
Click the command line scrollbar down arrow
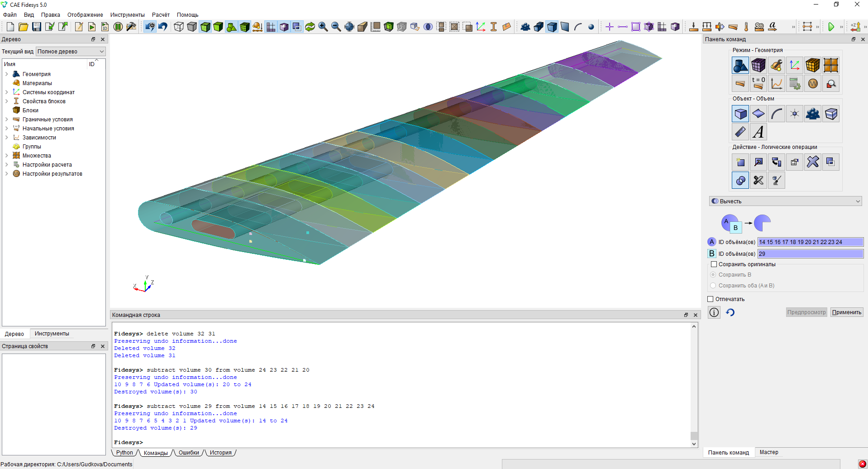click(694, 444)
